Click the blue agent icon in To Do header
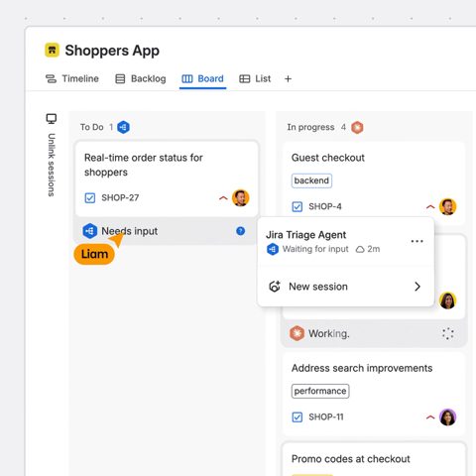Screen dimensions: 476x476 click(x=123, y=127)
